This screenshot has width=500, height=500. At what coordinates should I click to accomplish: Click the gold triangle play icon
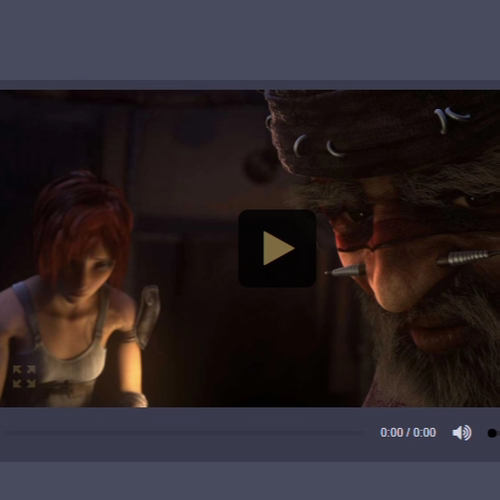pos(278,248)
